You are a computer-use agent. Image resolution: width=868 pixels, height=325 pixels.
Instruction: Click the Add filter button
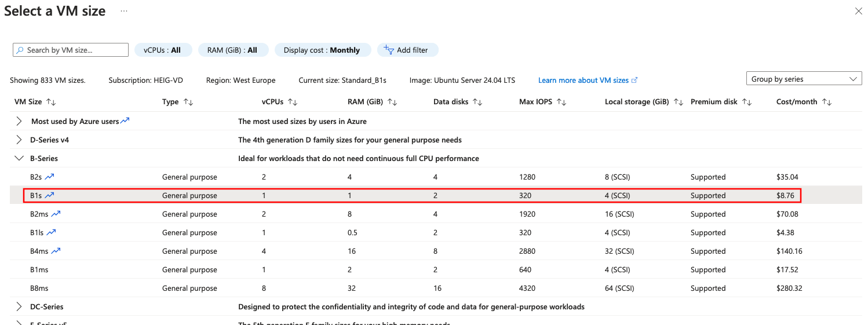[407, 50]
